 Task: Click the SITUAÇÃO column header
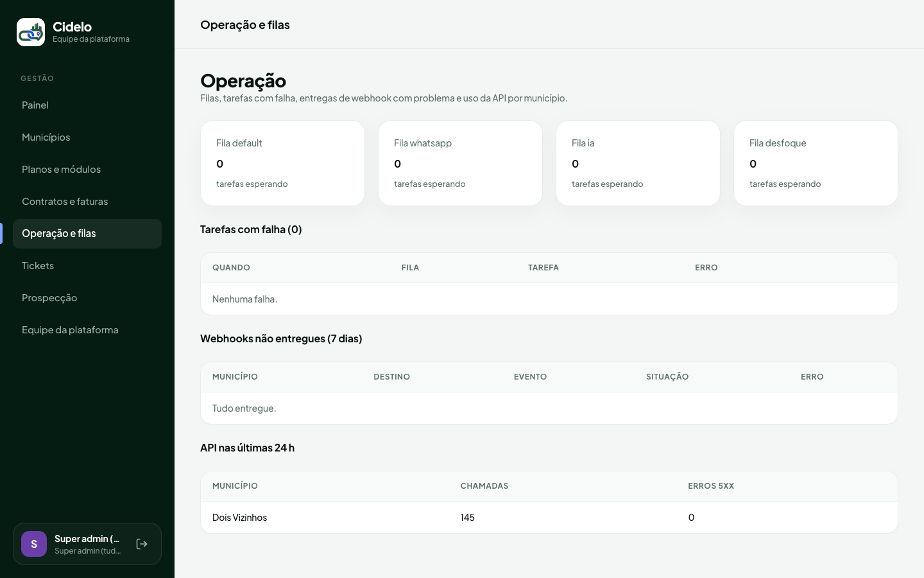click(667, 377)
